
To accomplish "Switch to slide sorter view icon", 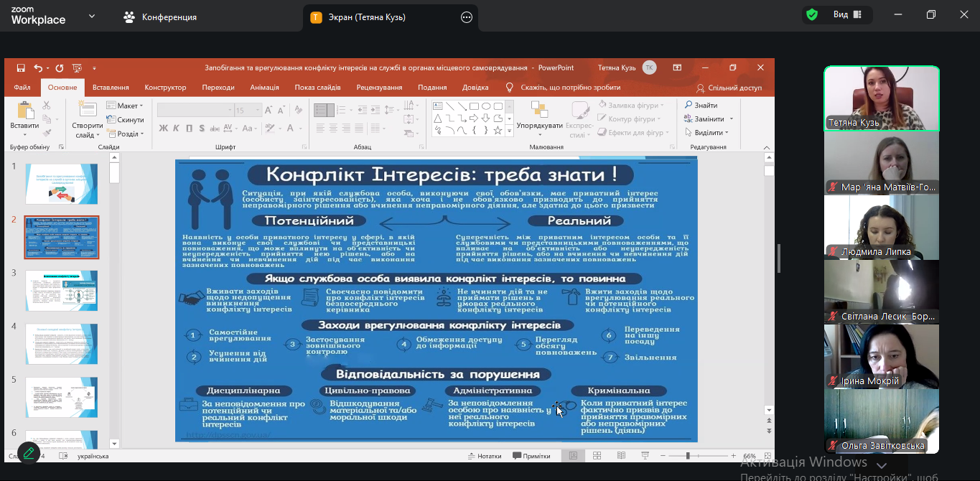I will click(597, 456).
